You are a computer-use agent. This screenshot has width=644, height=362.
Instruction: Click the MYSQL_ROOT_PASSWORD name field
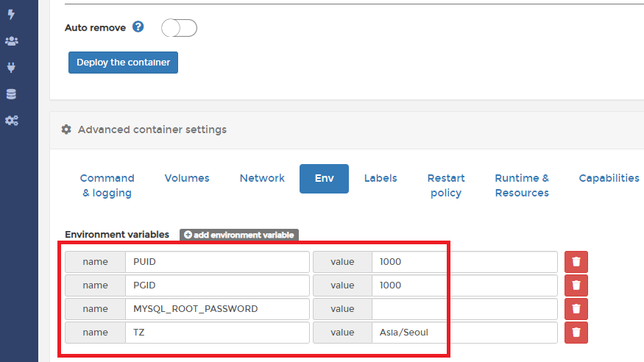click(217, 308)
